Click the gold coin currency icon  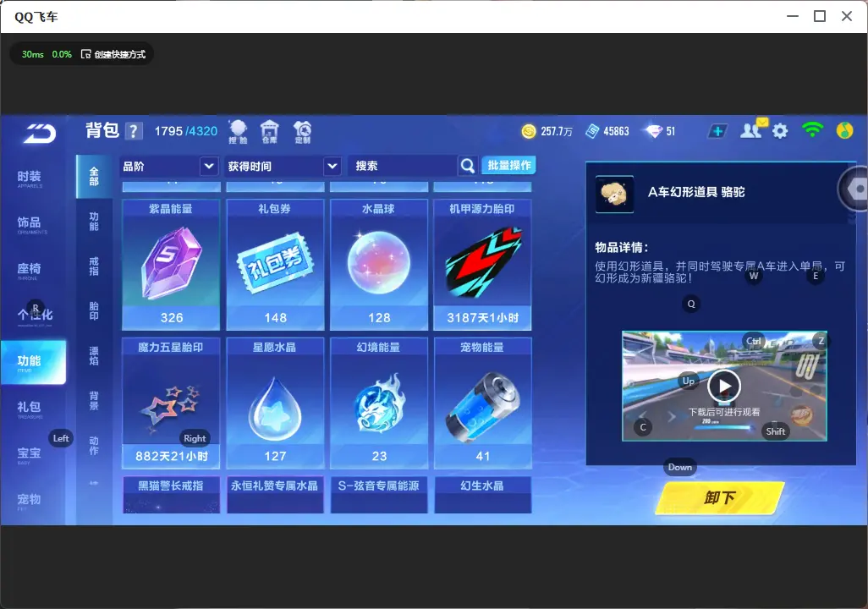(x=529, y=131)
